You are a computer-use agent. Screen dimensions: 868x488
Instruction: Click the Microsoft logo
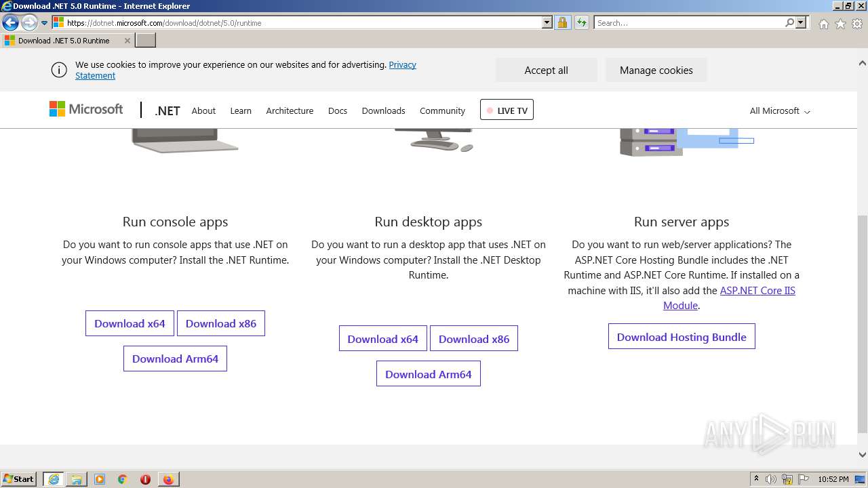[86, 109]
